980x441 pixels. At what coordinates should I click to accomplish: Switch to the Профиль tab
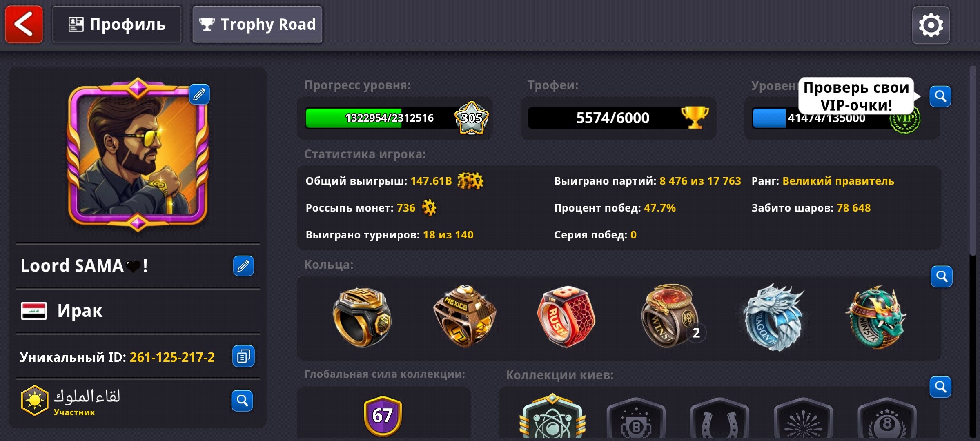point(117,24)
